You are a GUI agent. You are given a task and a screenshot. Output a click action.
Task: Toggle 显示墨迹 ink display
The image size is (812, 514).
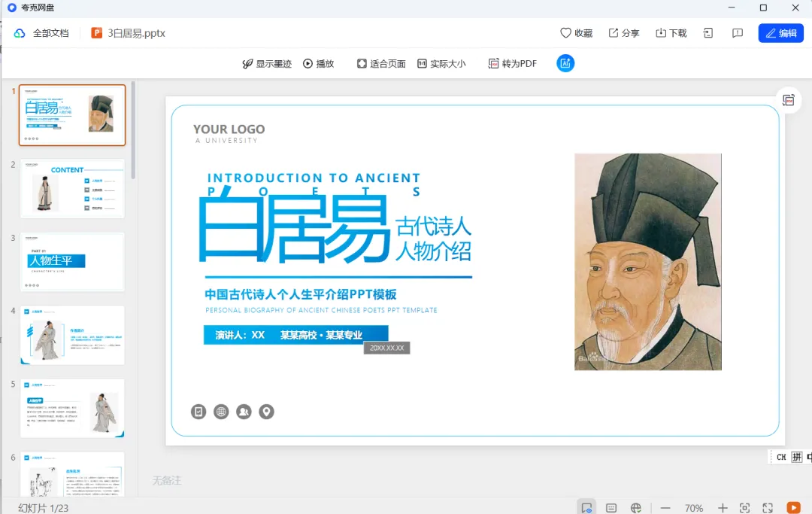(x=267, y=64)
